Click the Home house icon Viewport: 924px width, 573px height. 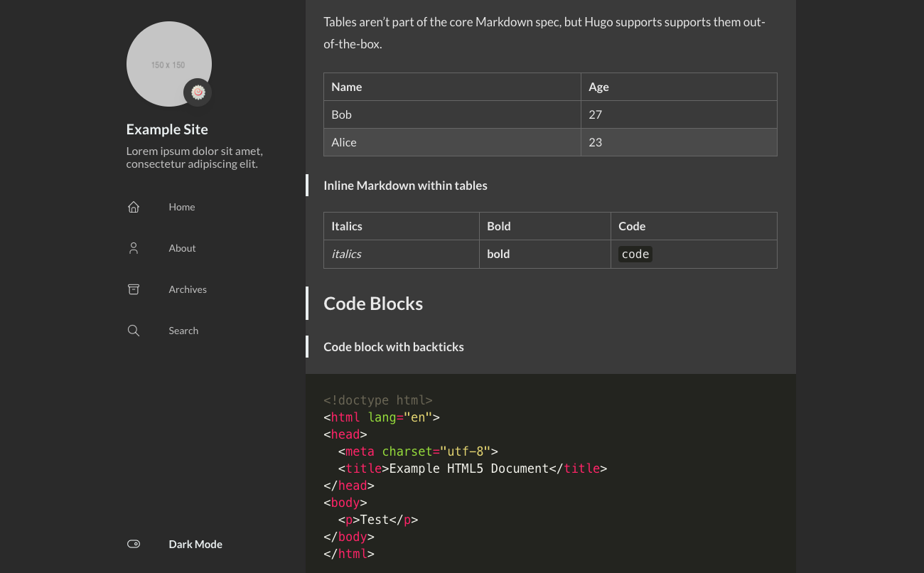[x=133, y=207]
